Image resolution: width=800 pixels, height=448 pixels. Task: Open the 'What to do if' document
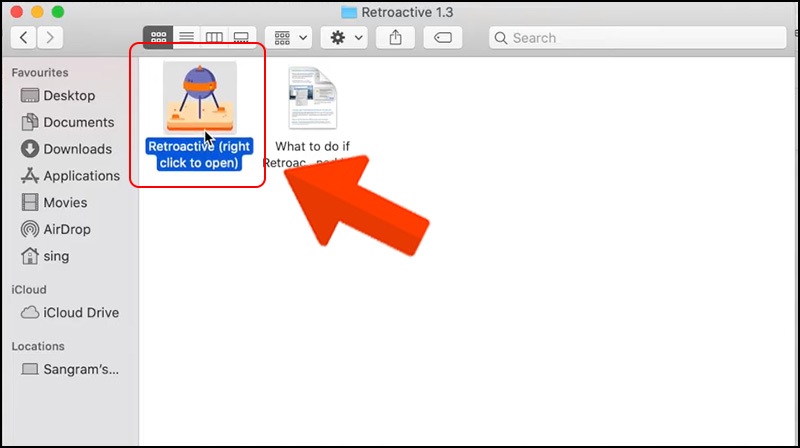pyautogui.click(x=313, y=99)
